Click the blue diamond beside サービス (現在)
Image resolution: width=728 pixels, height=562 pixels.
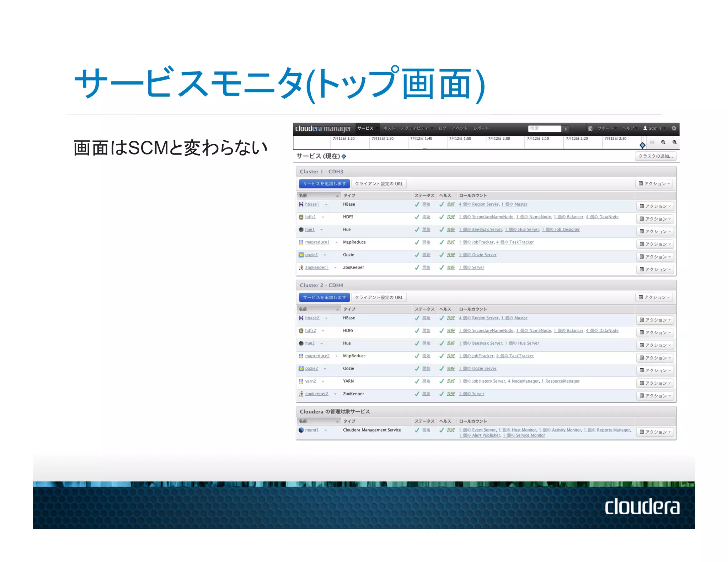click(x=344, y=157)
